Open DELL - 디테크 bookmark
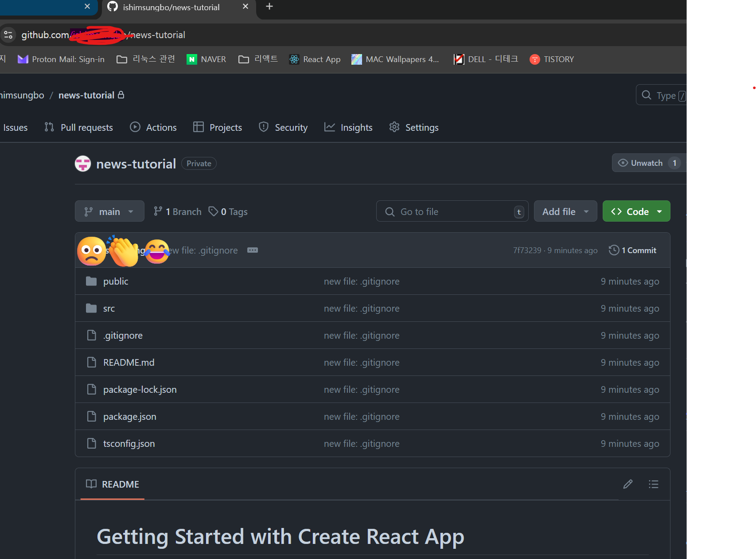 click(x=486, y=59)
